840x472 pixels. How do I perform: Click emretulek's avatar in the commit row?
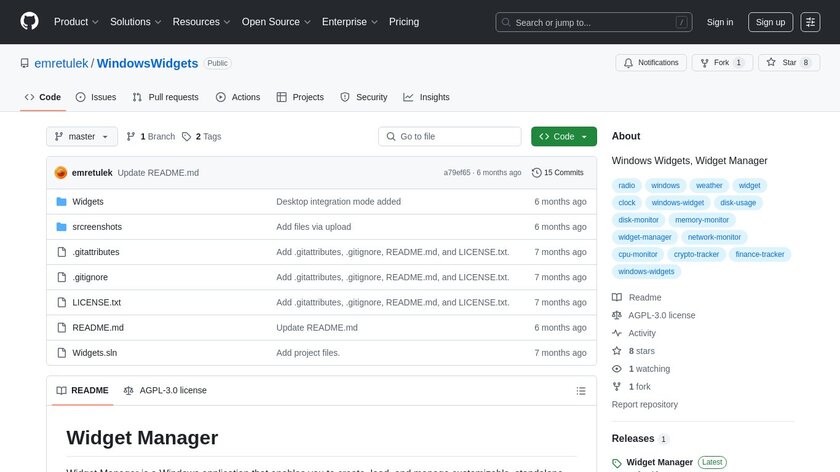click(61, 173)
